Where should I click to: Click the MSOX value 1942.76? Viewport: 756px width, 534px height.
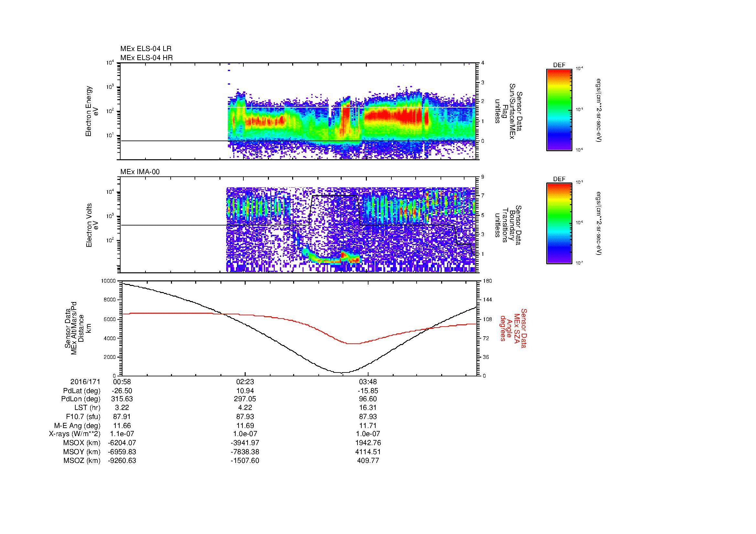[x=368, y=443]
